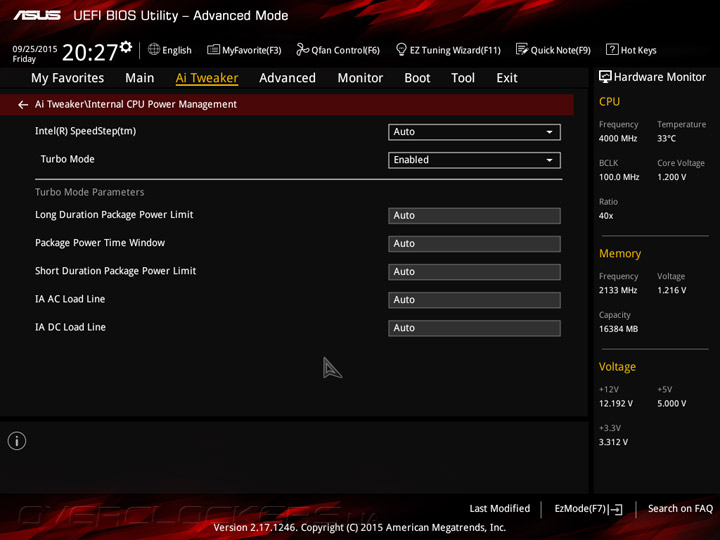Screen dimensions: 720x540
Task: Click the back arrow in breadcrumb bar
Action: point(23,105)
